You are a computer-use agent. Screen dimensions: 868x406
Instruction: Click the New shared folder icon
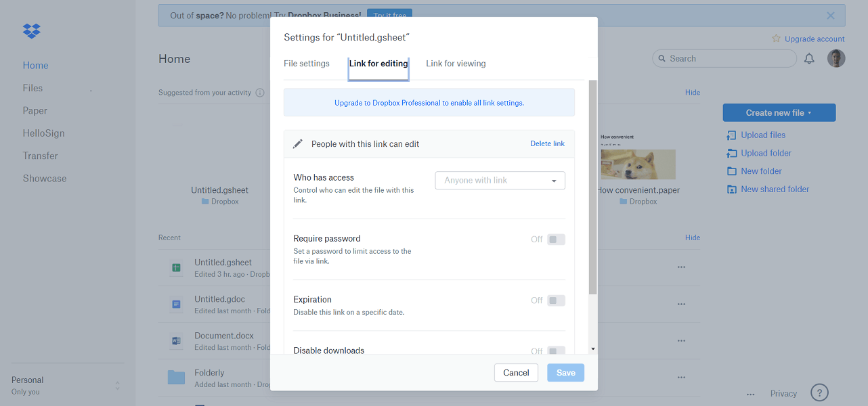(x=731, y=189)
